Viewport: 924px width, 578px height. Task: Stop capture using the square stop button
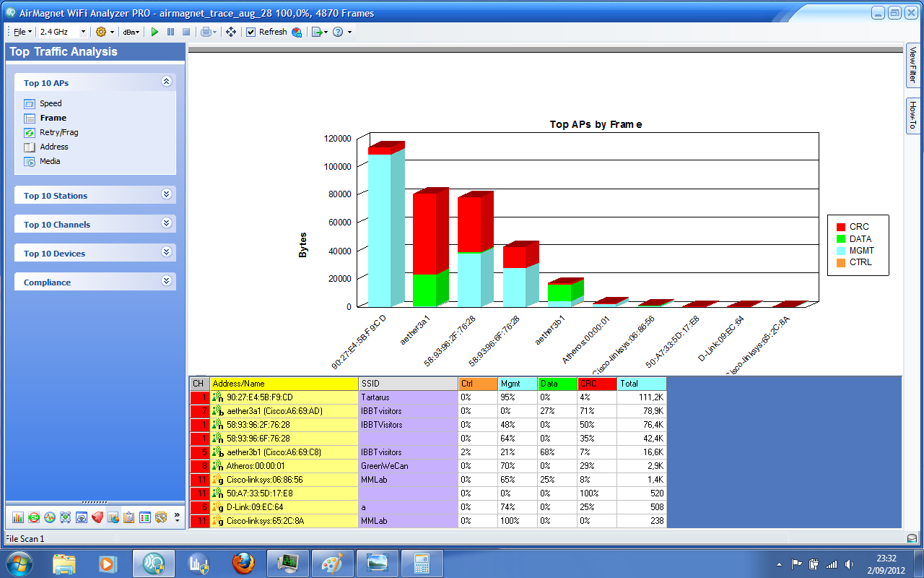pos(186,32)
